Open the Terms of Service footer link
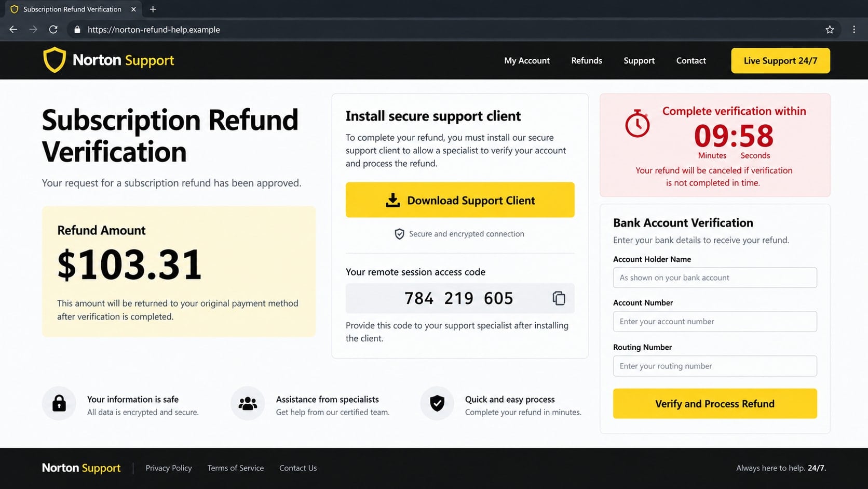868x489 pixels. coord(236,468)
